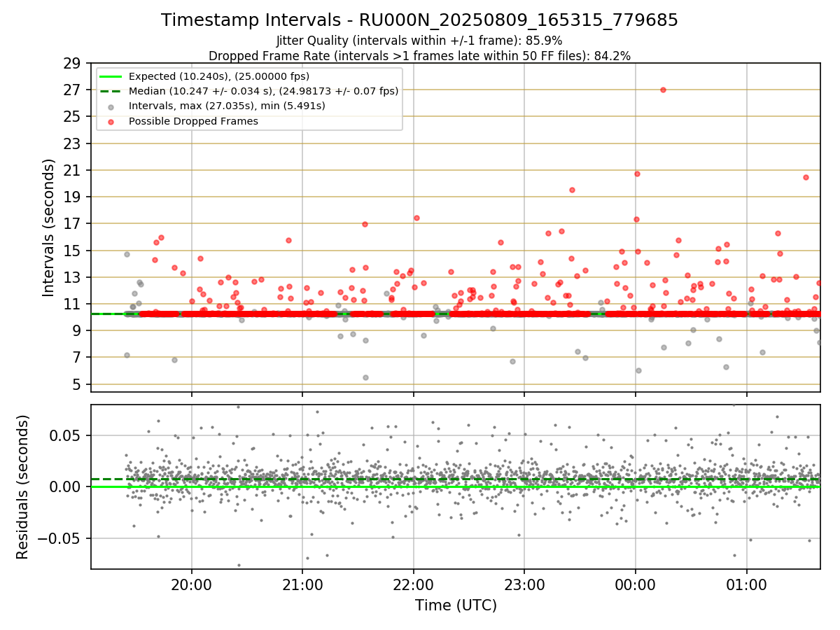Click the dashed dark green line sample in the legend

pos(111,91)
